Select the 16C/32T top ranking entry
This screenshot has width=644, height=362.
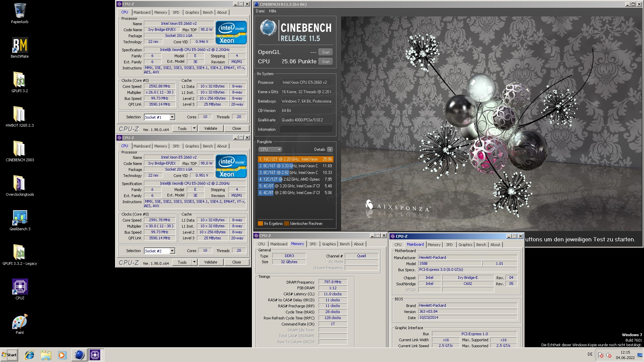click(x=296, y=159)
